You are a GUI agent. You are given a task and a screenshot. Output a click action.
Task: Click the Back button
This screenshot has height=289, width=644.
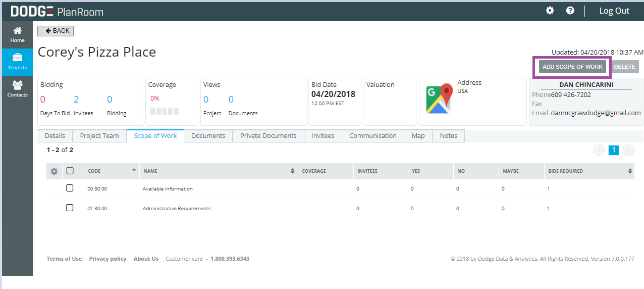coord(56,31)
